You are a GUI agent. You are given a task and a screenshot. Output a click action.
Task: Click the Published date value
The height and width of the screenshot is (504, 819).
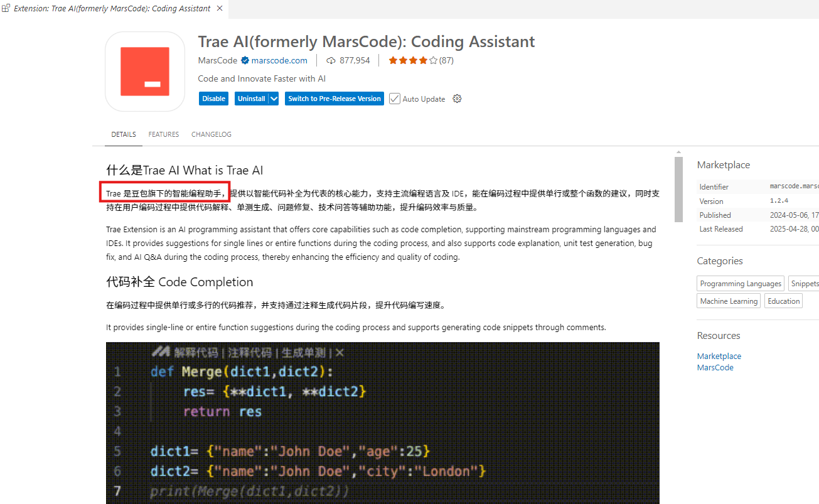[x=794, y=215]
